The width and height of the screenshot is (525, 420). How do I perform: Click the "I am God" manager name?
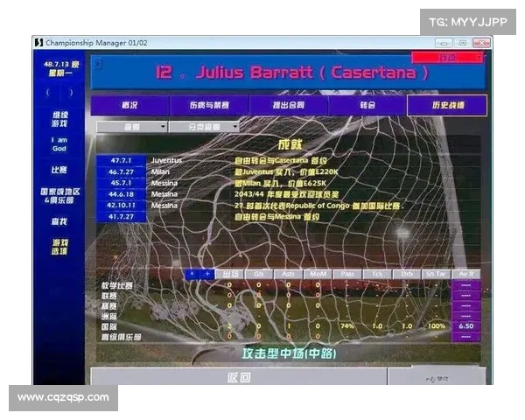(59, 144)
